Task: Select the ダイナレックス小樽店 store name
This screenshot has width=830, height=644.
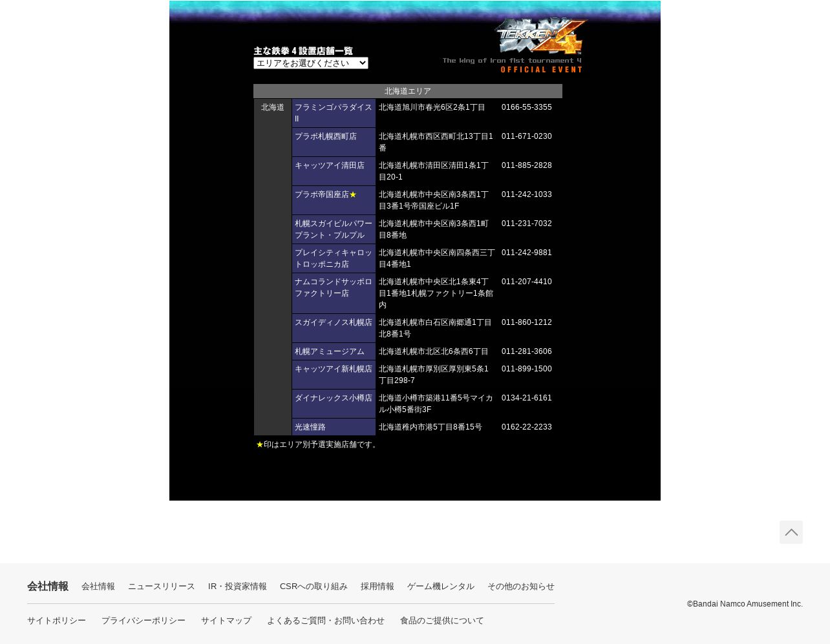Action: 334,398
